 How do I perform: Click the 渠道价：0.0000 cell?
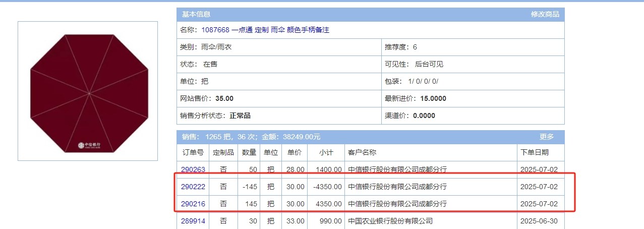[473, 116]
